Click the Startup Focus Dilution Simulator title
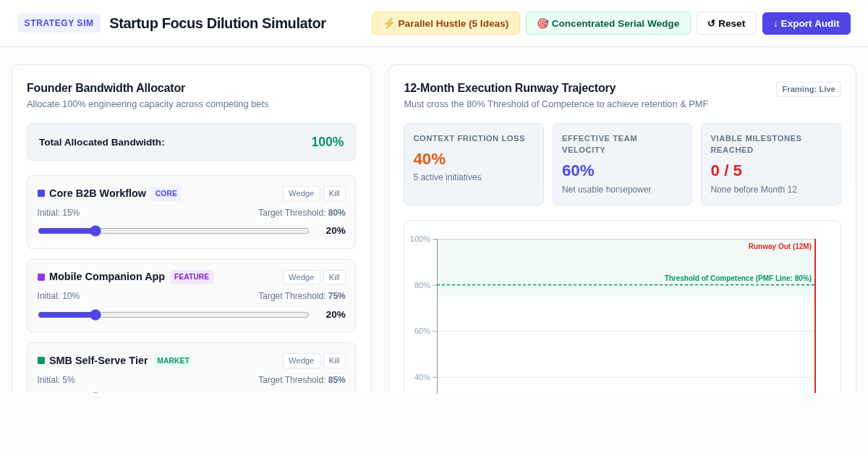The height and width of the screenshot is (456, 868). [x=218, y=23]
